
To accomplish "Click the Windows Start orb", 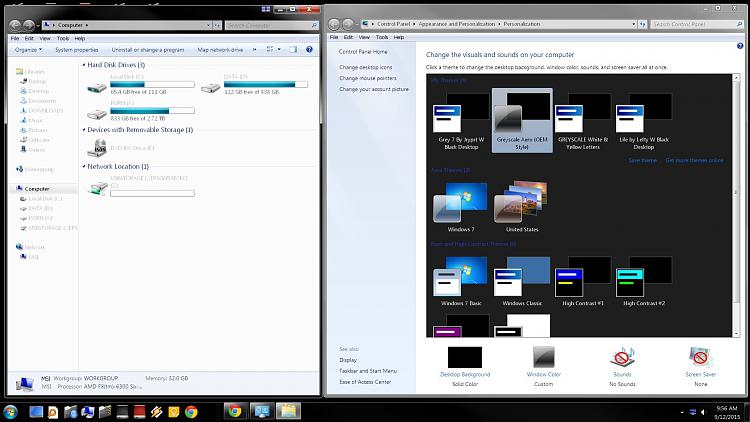I will point(11,411).
